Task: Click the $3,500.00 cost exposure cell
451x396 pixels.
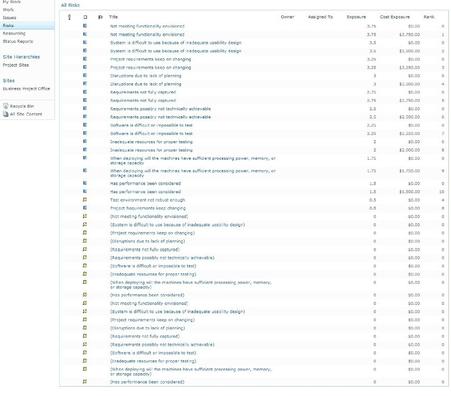Action: click(x=409, y=51)
